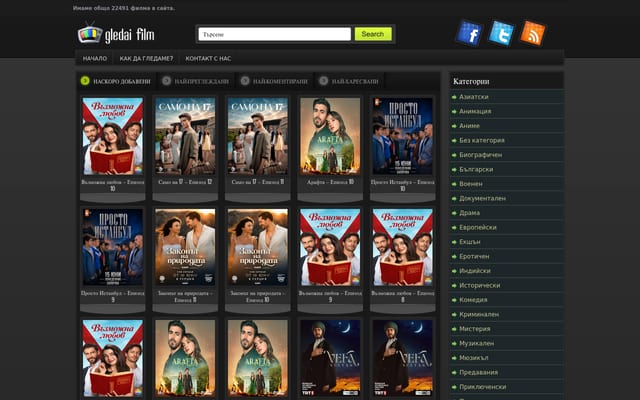Image resolution: width=640 pixels, height=400 pixels.
Task: Open the Европейски category link
Action: [x=478, y=227]
